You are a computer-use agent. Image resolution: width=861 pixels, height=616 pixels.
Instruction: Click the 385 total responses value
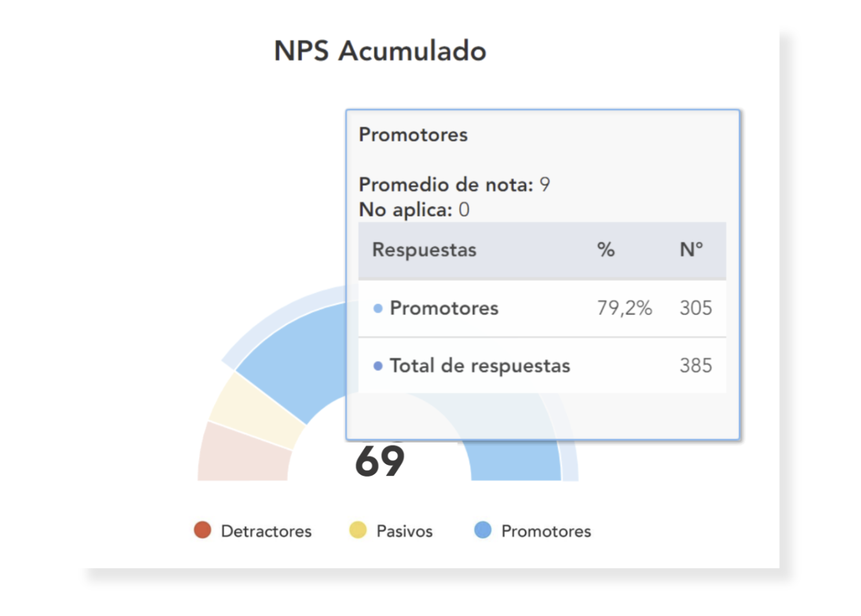pos(695,366)
